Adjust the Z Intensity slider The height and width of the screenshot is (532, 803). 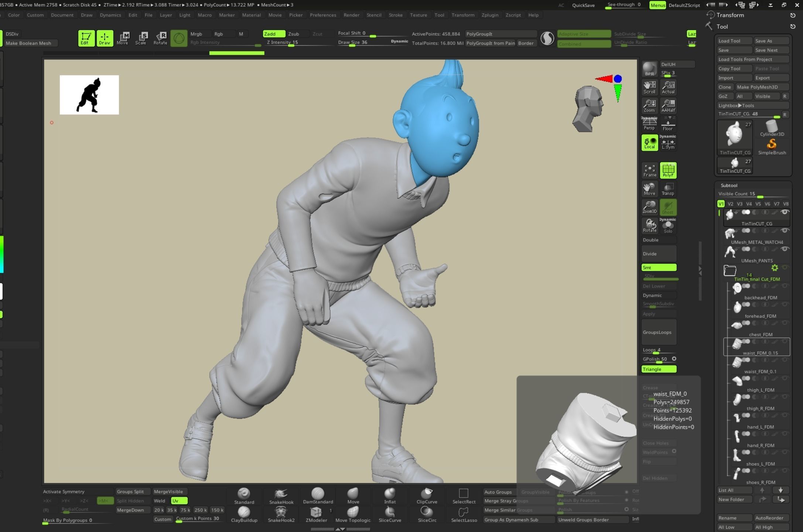(299, 42)
